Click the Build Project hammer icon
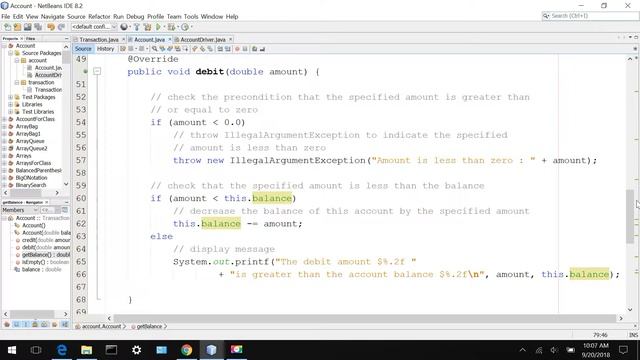 (137, 27)
